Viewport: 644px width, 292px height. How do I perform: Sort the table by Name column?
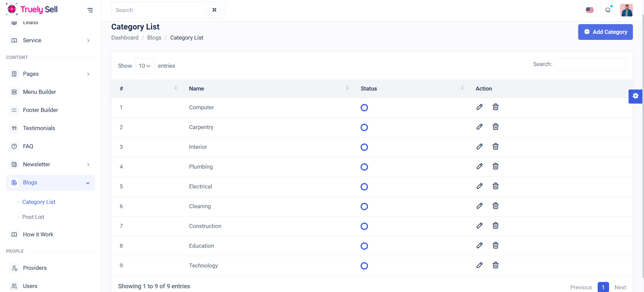[x=196, y=89]
